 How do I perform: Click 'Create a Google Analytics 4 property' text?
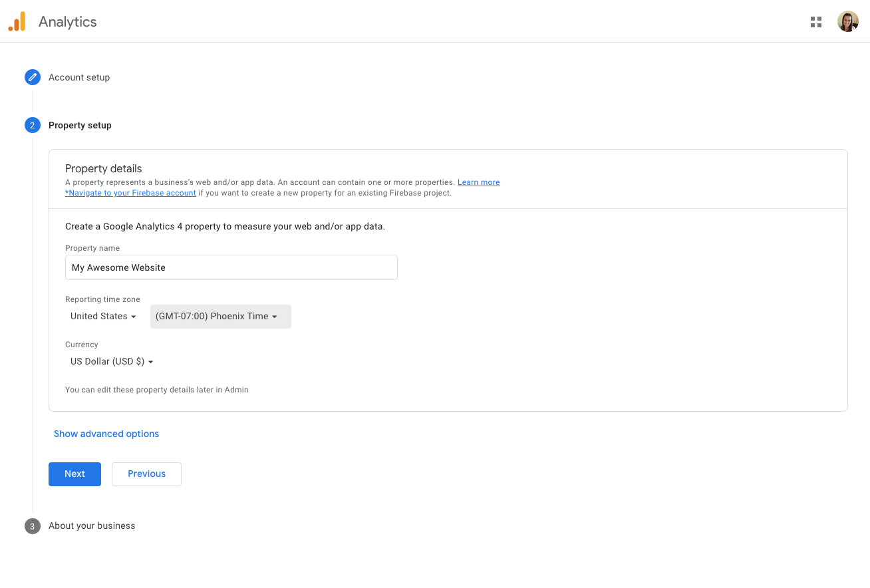[225, 226]
